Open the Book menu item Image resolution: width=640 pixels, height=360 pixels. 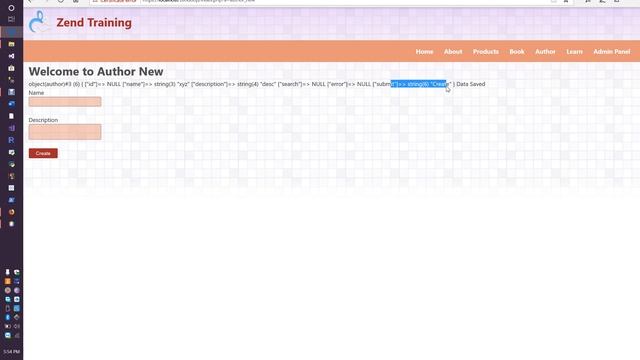click(516, 52)
